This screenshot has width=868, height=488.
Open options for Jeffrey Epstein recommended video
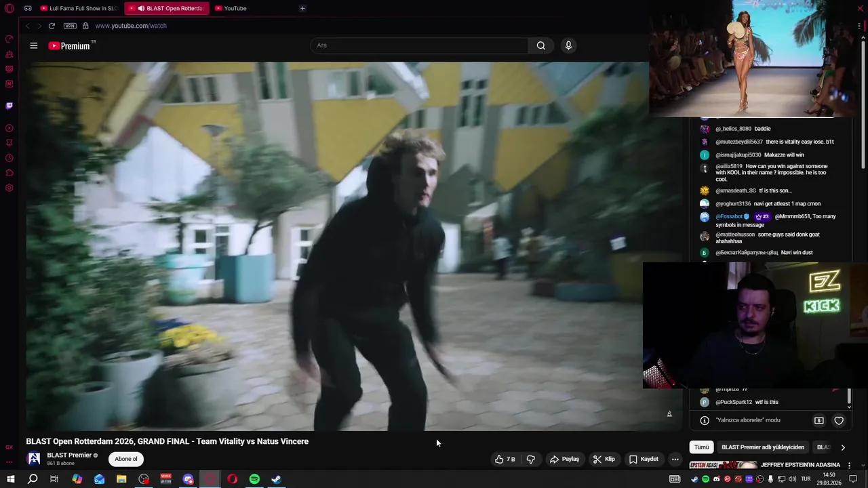[849, 465]
